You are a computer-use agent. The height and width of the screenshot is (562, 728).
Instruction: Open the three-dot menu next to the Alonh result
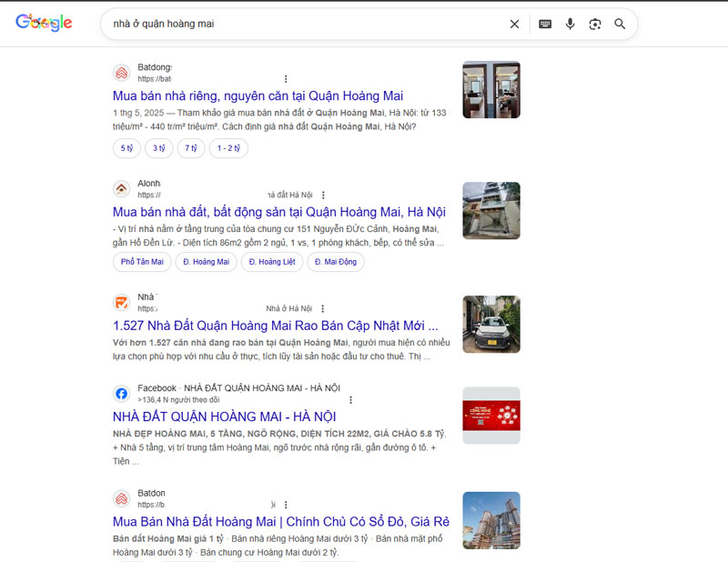(324, 194)
